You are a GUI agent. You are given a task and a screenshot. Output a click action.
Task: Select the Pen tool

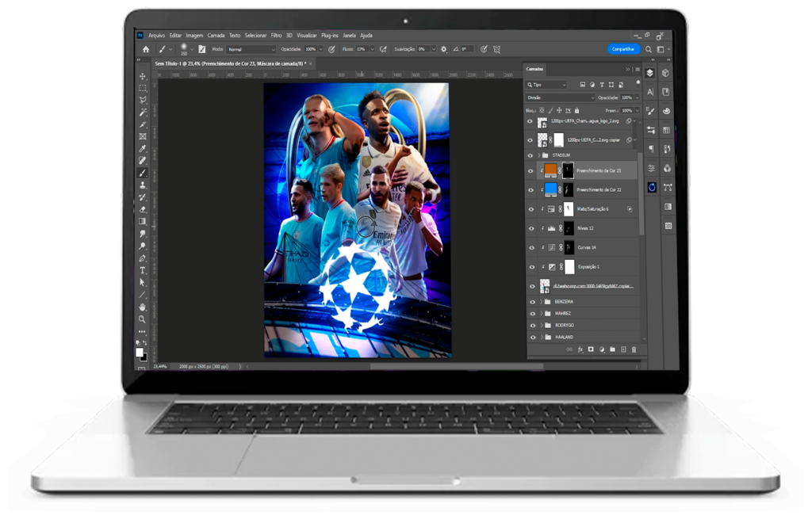(143, 258)
